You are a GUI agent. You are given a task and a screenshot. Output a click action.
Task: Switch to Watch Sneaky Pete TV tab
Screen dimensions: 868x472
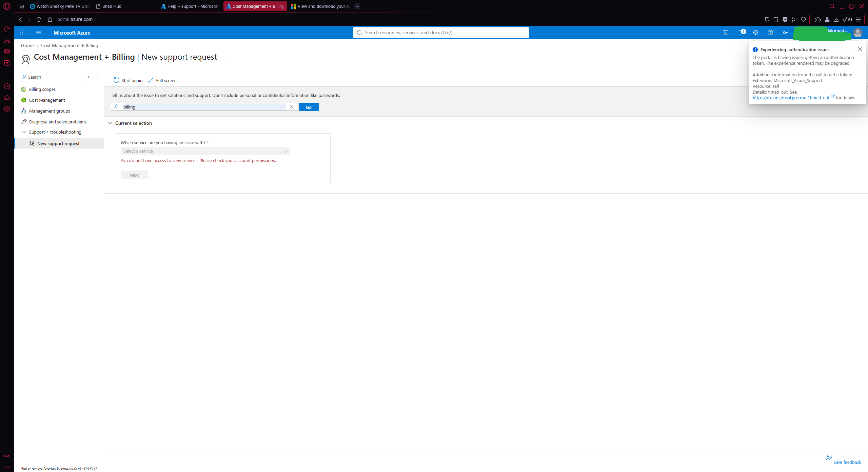tap(59, 6)
